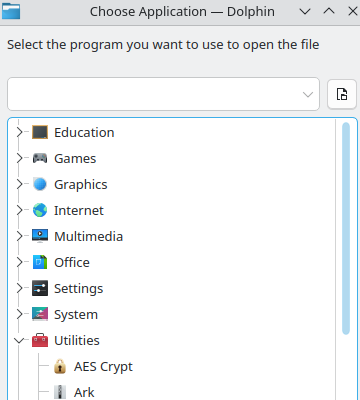Open the program name combo box dropdown arrow
Screen dimensions: 360x400
coord(308,95)
